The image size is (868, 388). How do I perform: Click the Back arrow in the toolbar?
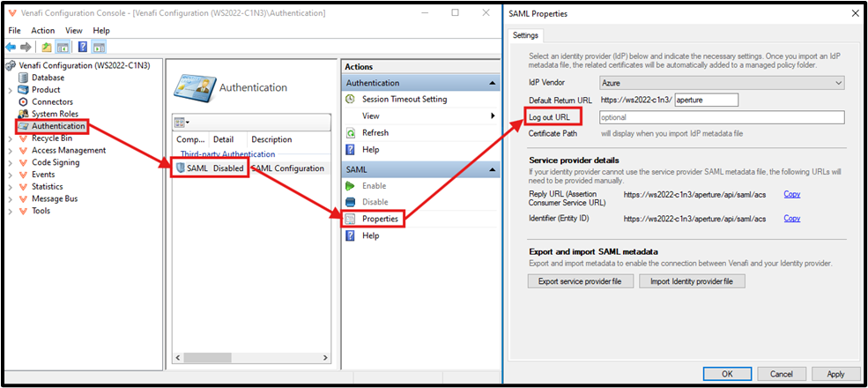(11, 47)
